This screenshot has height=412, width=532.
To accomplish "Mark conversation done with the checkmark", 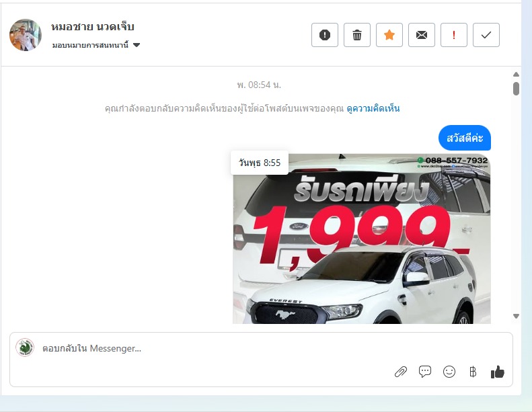I will pos(486,35).
